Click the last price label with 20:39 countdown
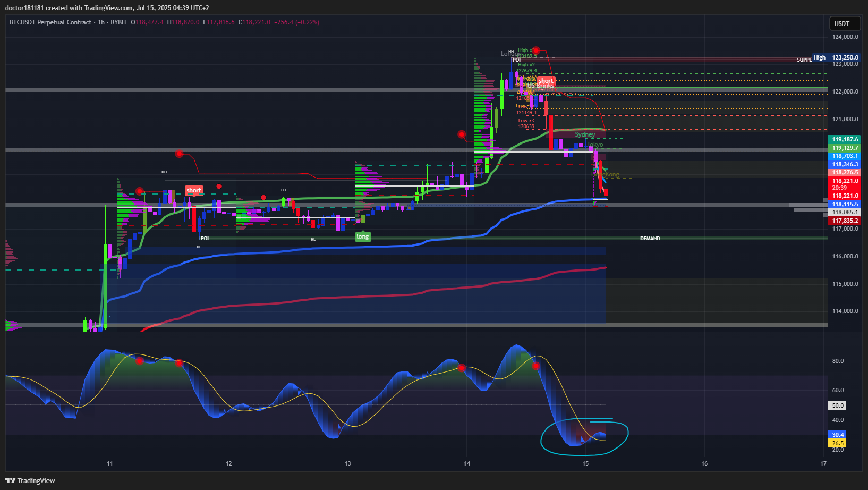The image size is (868, 490). tap(845, 184)
